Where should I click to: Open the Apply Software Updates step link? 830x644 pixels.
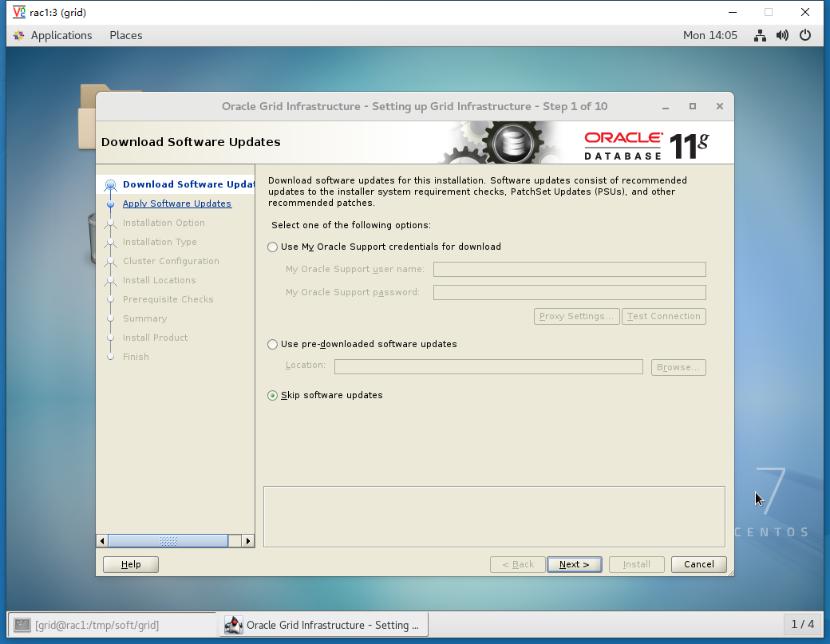pos(177,203)
